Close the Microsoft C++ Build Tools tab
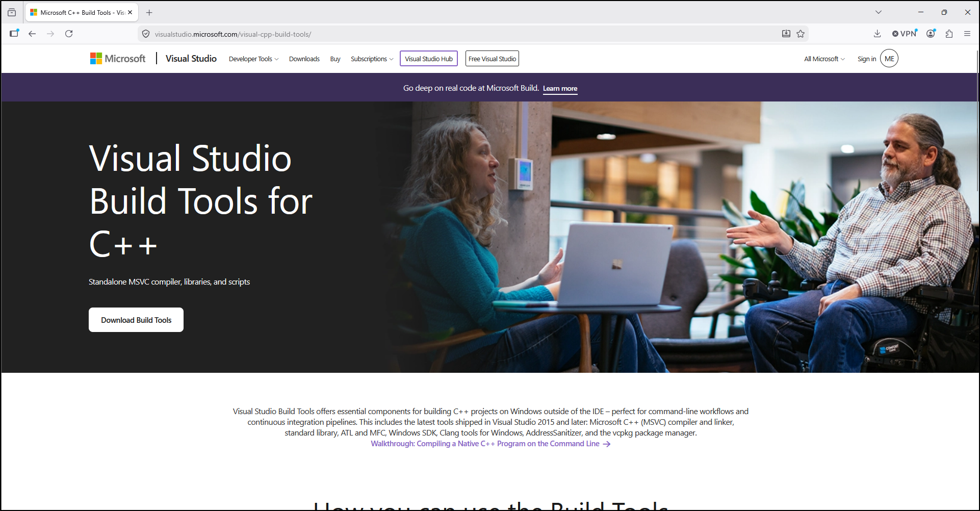 130,12
